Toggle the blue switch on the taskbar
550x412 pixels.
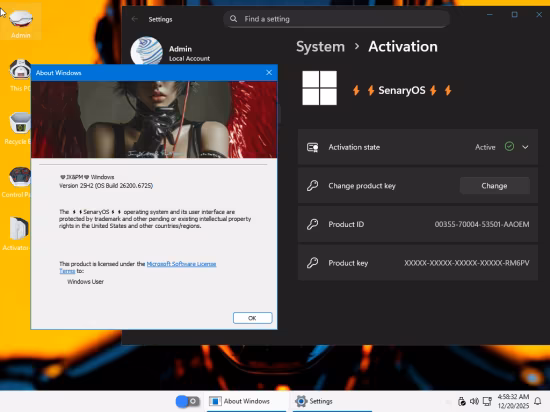click(187, 401)
